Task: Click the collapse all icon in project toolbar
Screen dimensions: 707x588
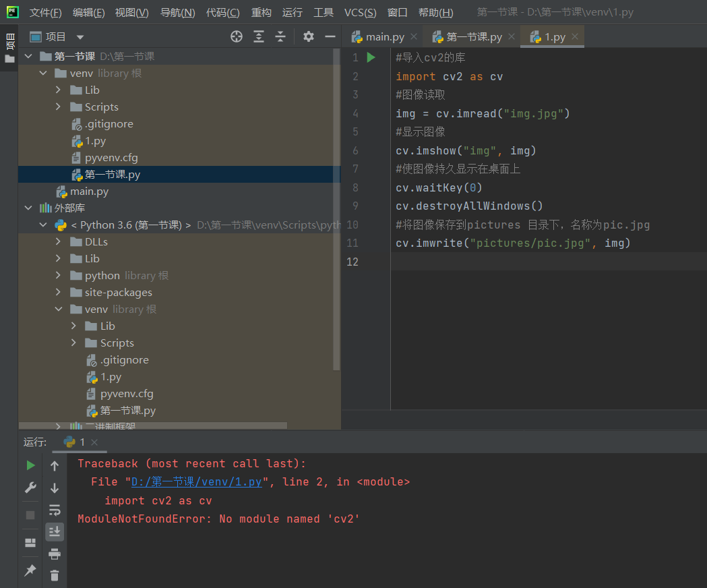Action: (280, 36)
